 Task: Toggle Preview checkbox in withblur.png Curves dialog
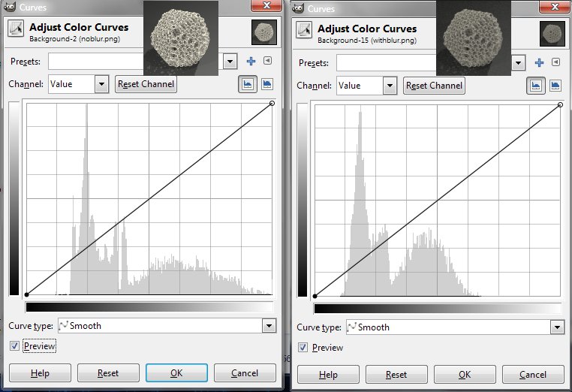(x=303, y=347)
